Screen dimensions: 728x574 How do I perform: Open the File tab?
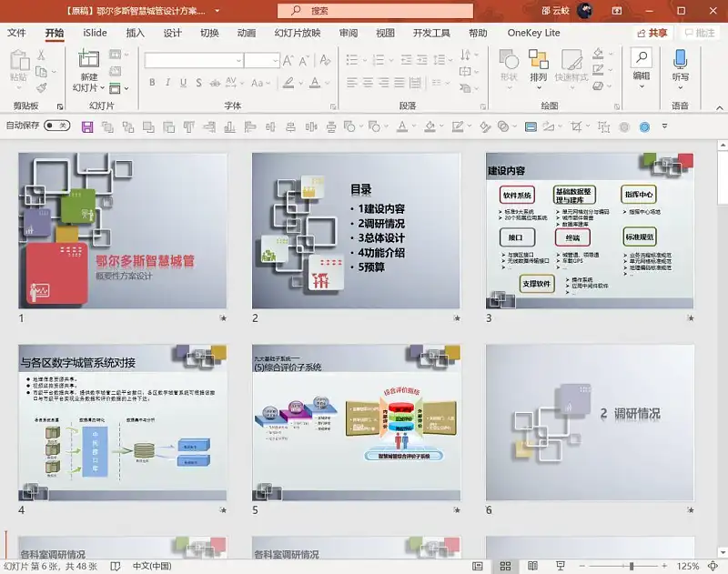point(16,33)
